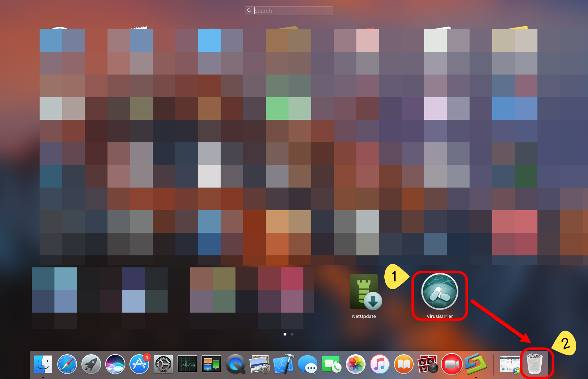Open the App Store with update badge
The width and height of the screenshot is (588, 379).
click(x=139, y=364)
